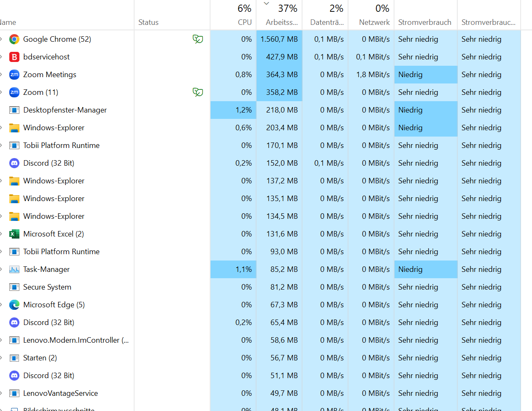This screenshot has height=411, width=532.
Task: Click the folder icon of the 135,1 MB Windows-Explorer
Action: click(x=14, y=199)
